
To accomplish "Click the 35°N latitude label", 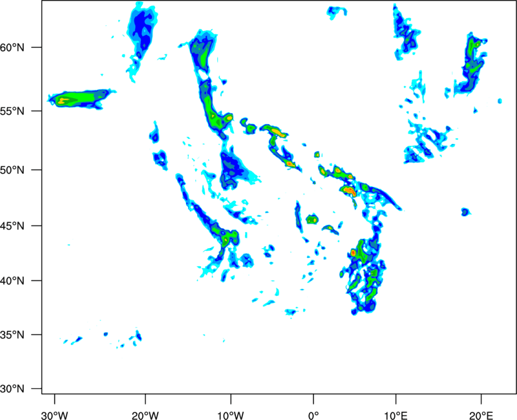I will (12, 335).
